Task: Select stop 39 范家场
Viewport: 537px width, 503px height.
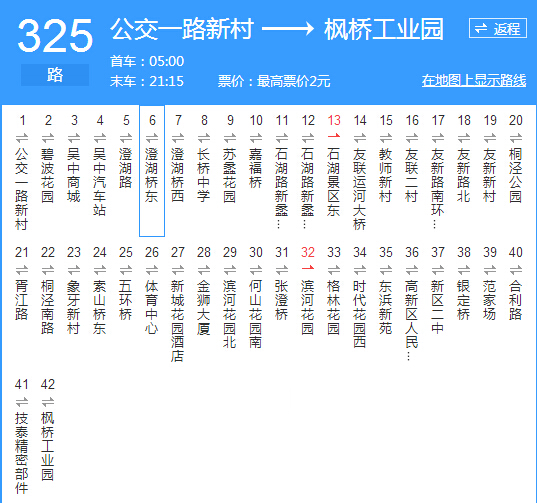Action: [490, 300]
